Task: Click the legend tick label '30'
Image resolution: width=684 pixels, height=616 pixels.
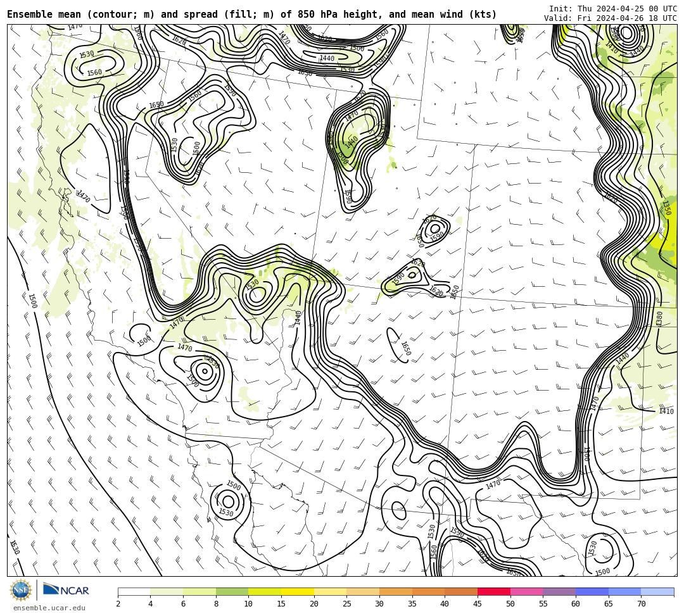Action: tap(379, 604)
